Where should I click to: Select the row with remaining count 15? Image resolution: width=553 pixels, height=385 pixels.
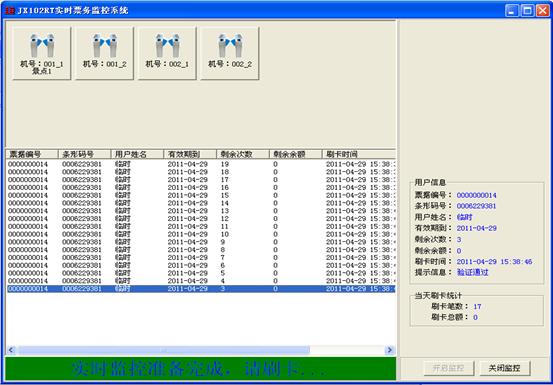pos(201,195)
